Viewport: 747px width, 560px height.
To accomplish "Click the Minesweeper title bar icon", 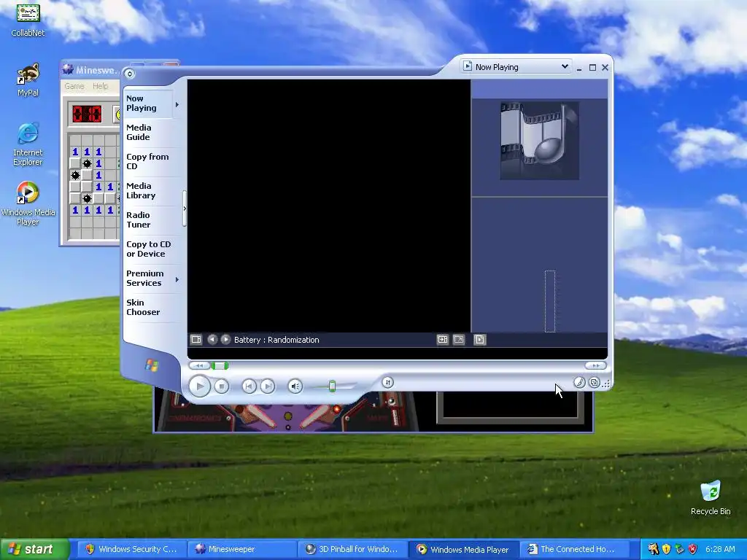I will pos(68,69).
